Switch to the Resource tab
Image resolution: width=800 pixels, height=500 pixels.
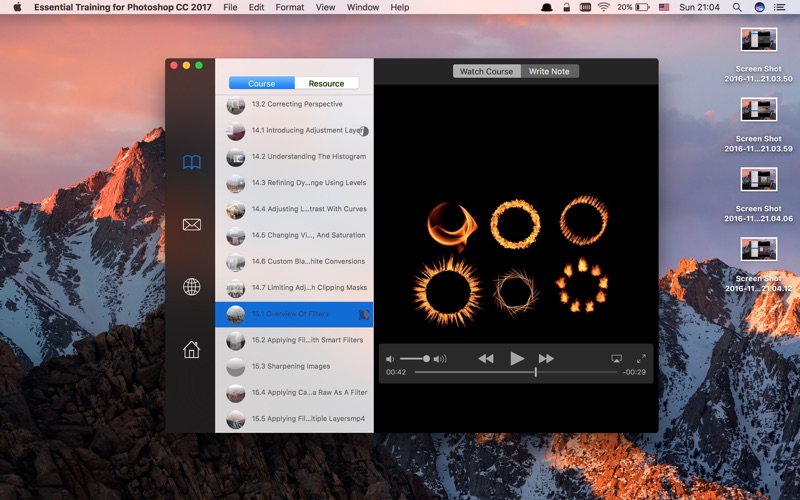326,83
